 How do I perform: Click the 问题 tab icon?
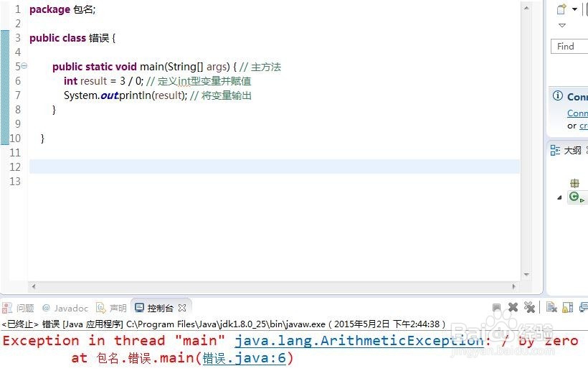(7, 308)
